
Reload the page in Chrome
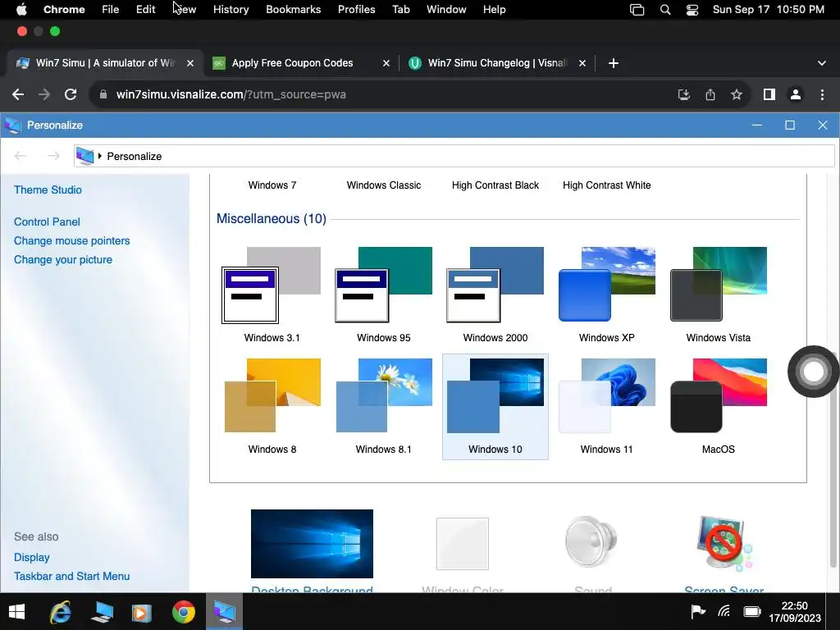71,95
